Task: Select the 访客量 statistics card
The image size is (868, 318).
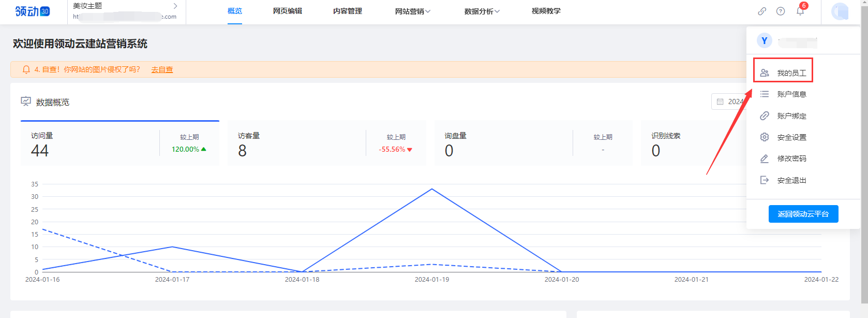Action: click(326, 143)
